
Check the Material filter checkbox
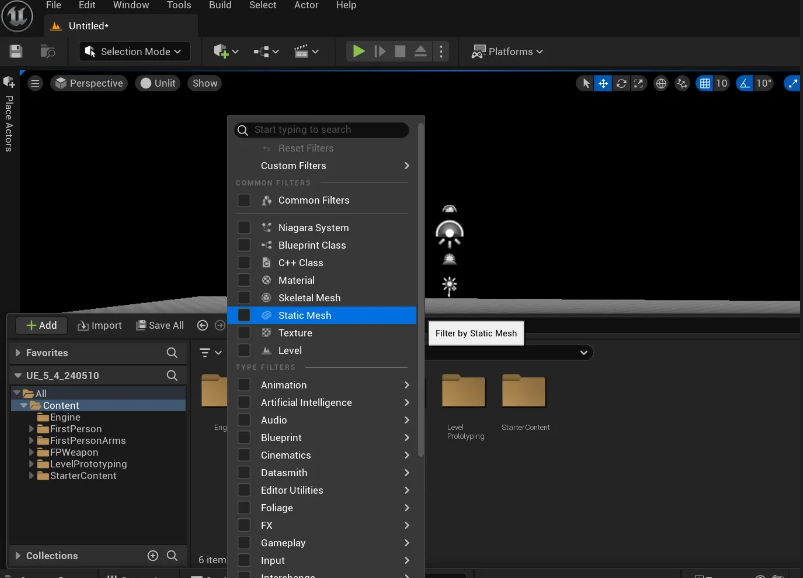click(x=244, y=280)
